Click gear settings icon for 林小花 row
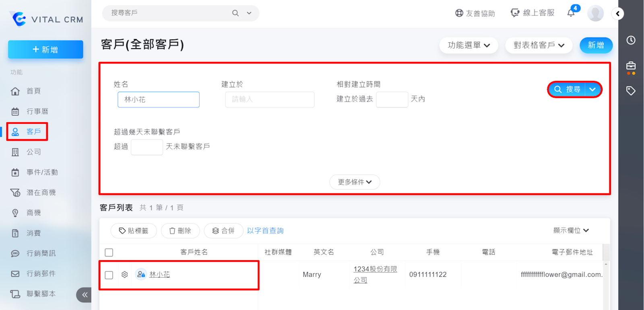 pos(124,275)
